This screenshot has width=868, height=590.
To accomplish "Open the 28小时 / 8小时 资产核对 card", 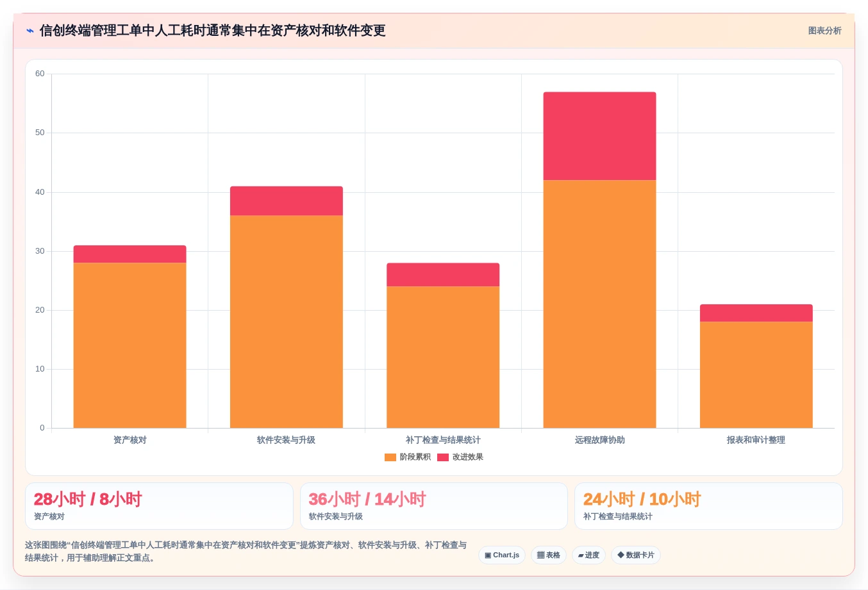I will pyautogui.click(x=159, y=506).
